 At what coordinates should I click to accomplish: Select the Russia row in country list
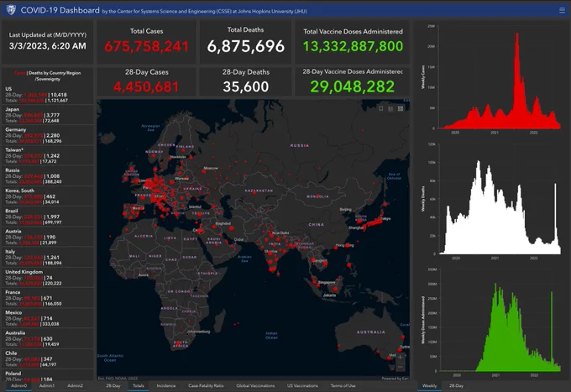[48, 176]
